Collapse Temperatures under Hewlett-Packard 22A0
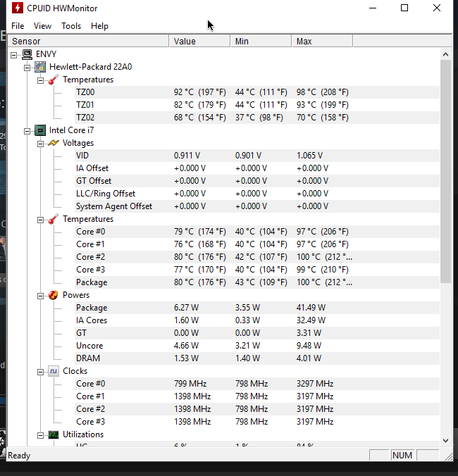 (x=40, y=80)
